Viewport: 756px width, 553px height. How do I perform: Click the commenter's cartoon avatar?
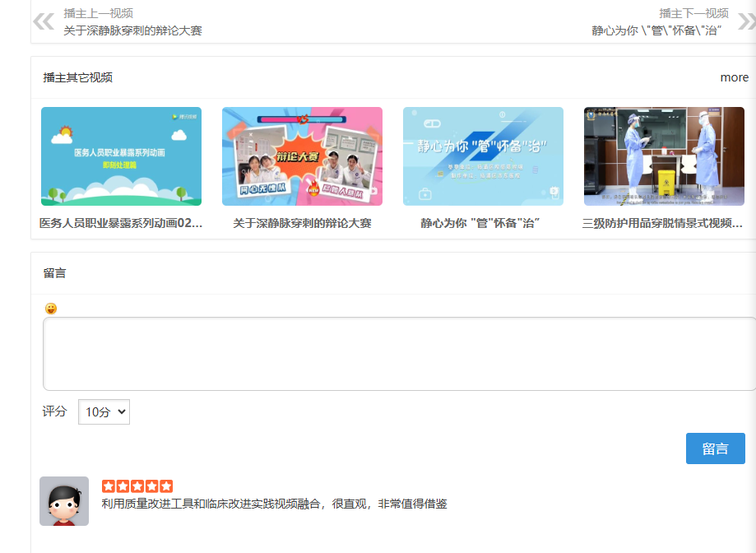pos(63,500)
